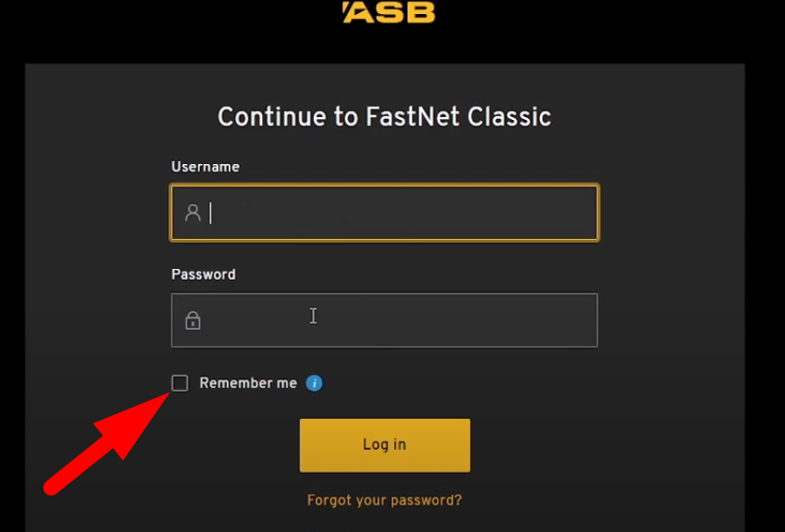
Task: Click the right end of Username field
Action: pos(581,214)
